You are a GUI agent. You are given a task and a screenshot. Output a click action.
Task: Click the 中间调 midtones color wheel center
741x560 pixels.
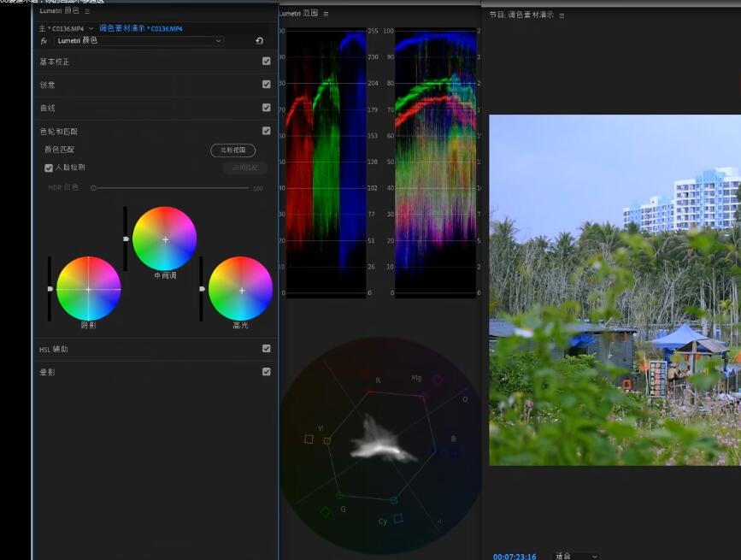pos(165,239)
